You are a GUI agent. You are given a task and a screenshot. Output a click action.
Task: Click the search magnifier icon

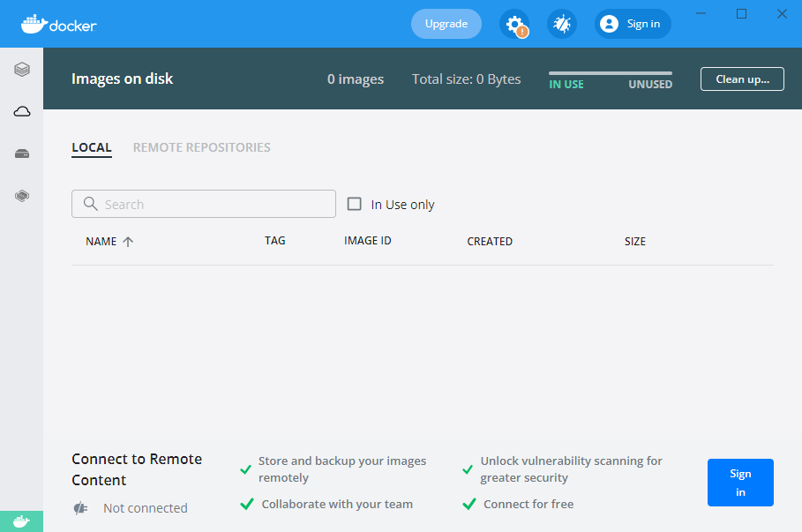tap(91, 204)
